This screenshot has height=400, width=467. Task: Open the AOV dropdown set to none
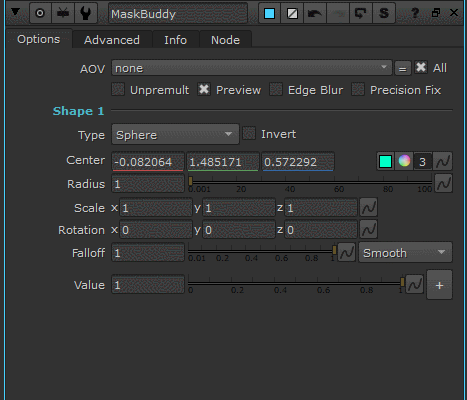click(252, 68)
